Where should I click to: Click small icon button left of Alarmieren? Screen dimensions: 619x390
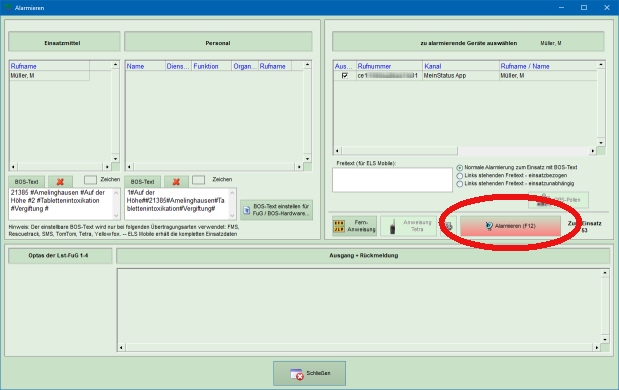(x=449, y=226)
